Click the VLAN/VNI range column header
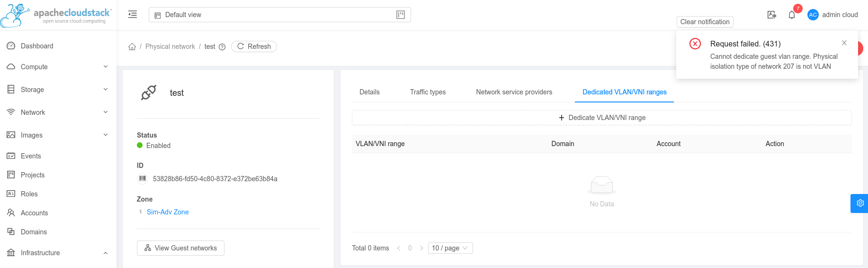 380,144
